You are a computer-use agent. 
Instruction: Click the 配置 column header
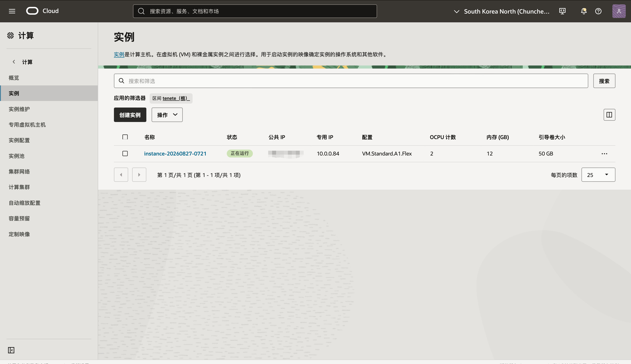click(367, 137)
